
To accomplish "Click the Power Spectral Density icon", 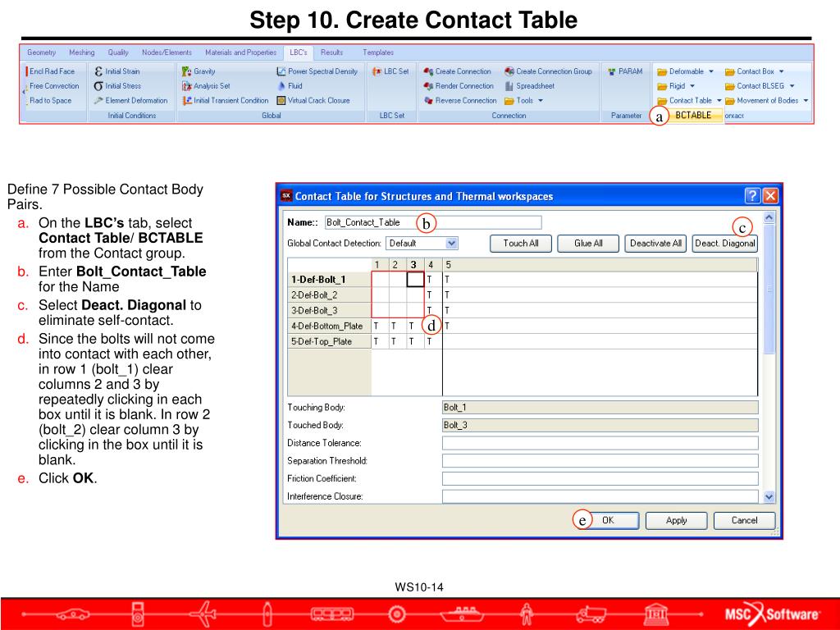I will click(281, 71).
